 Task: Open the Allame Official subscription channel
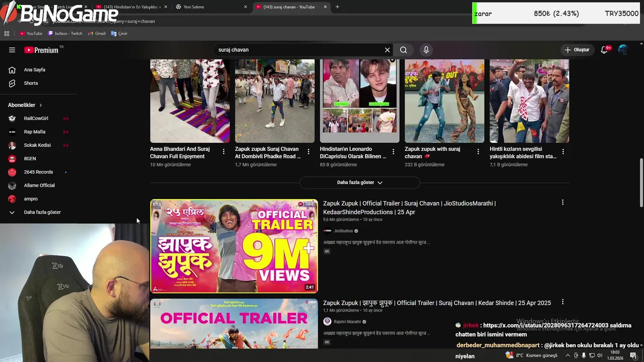pos(38,186)
